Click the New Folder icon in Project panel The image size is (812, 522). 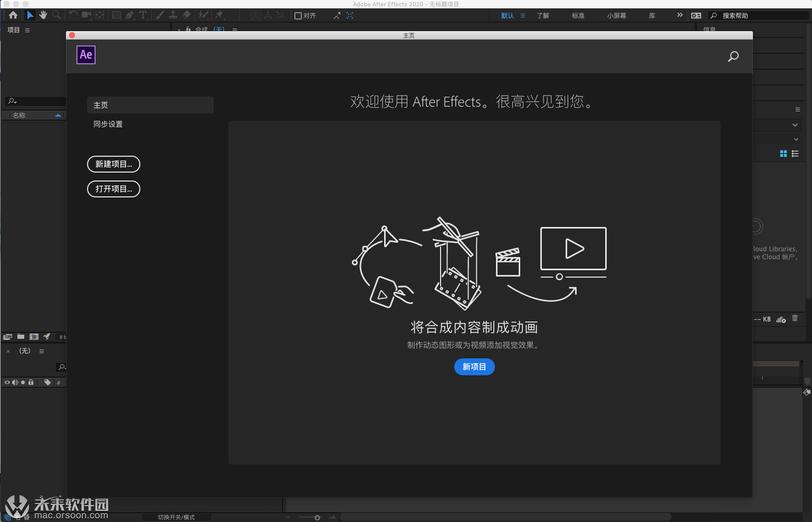[21, 337]
